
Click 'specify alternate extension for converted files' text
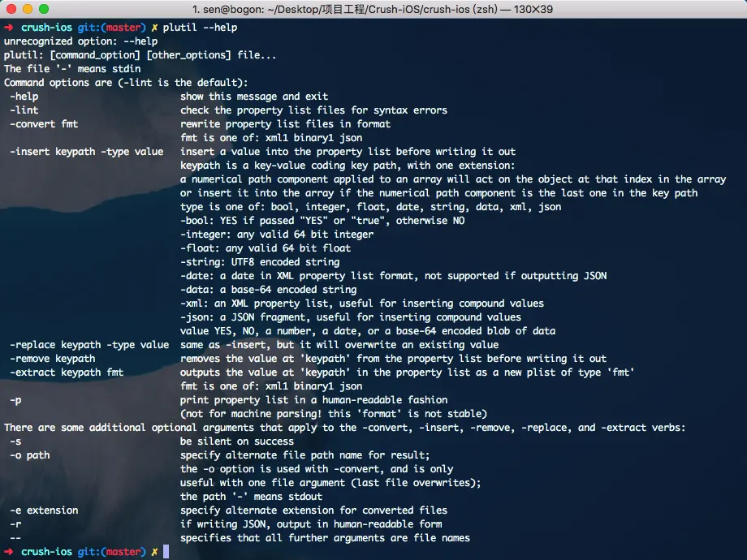pyautogui.click(x=313, y=510)
